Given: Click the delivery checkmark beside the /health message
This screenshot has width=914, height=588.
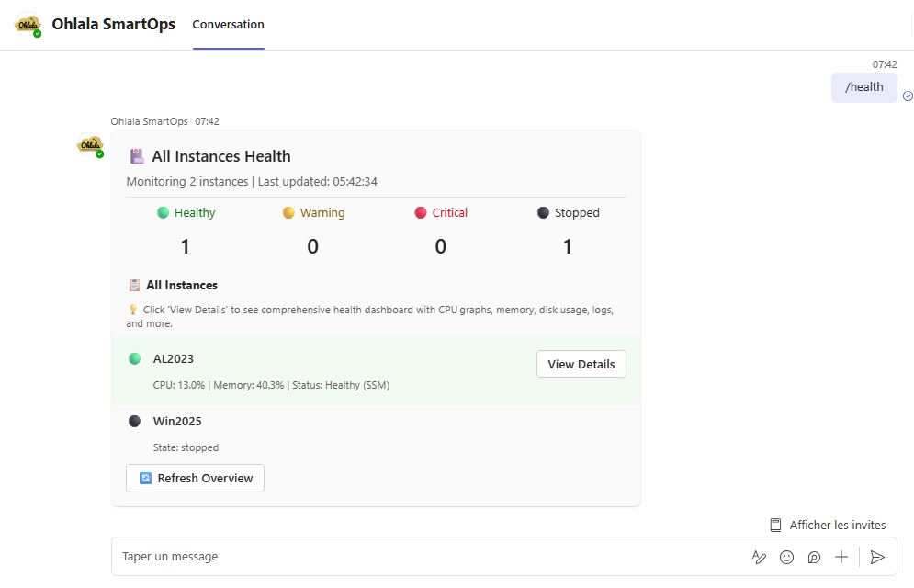Looking at the screenshot, I should pos(908,96).
